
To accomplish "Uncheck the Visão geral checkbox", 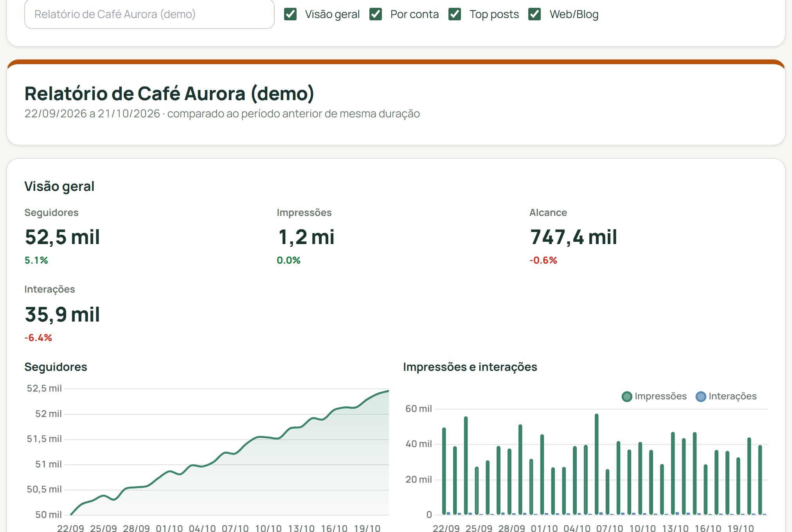I will point(290,14).
